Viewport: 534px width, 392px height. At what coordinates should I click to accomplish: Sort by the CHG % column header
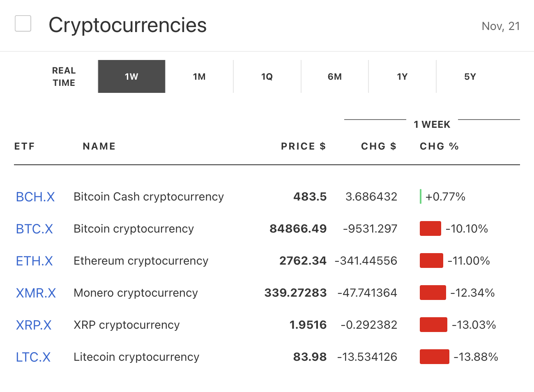pos(439,146)
